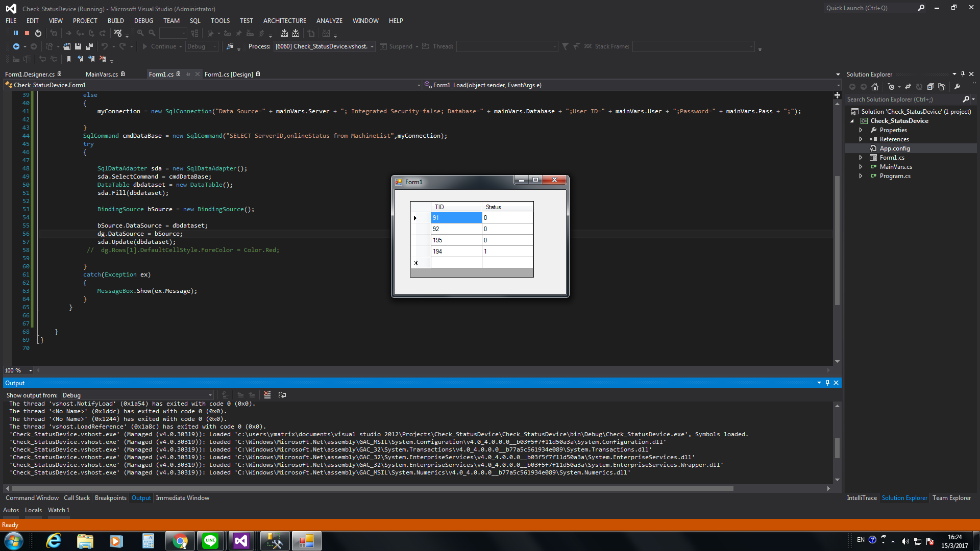Open the Process dropdown showing Check_StatusDevice.vshost
This screenshot has width=980, height=551.
coord(325,46)
